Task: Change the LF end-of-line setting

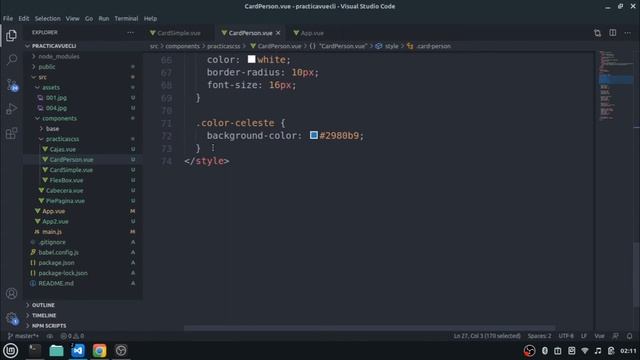Action: 584,336
